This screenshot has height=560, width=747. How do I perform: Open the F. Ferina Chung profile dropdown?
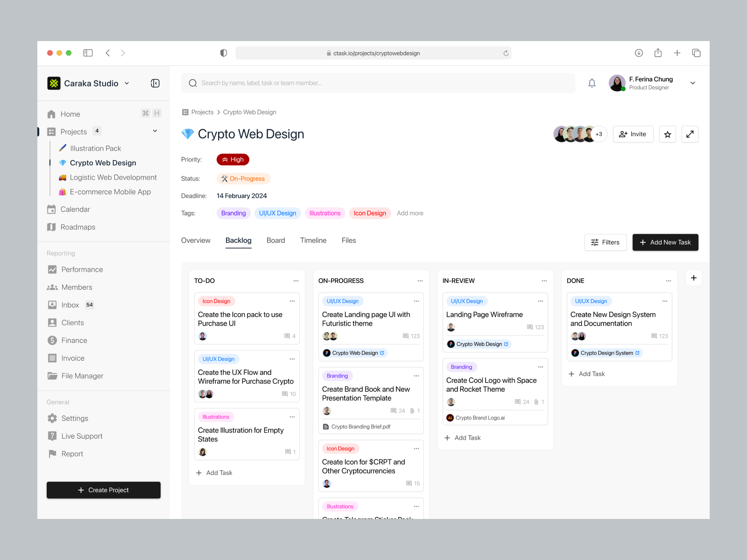coord(693,83)
